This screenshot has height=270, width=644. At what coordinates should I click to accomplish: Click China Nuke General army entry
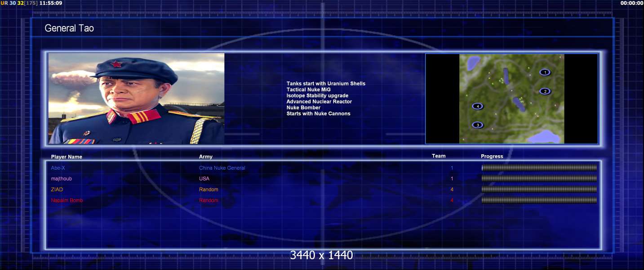222,168
